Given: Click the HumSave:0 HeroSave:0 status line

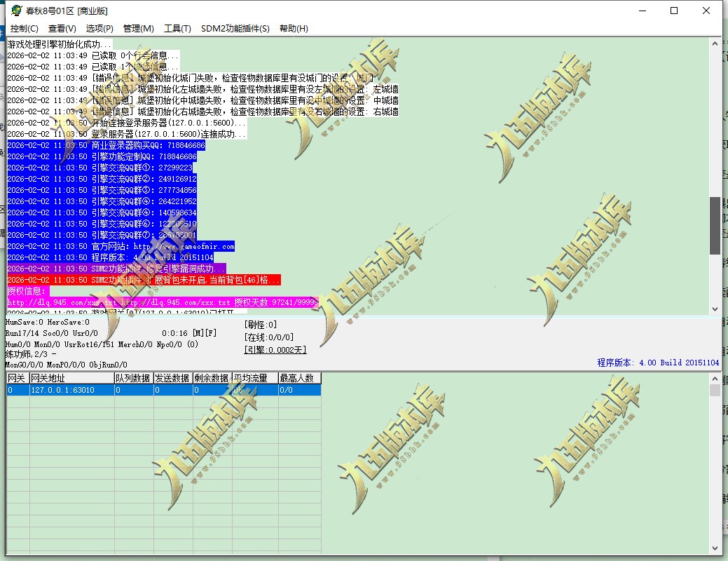Looking at the screenshot, I should 48,322.
